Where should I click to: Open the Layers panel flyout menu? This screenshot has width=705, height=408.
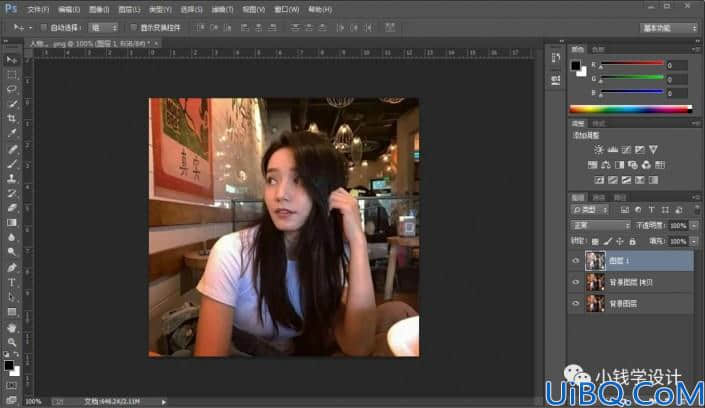click(696, 197)
